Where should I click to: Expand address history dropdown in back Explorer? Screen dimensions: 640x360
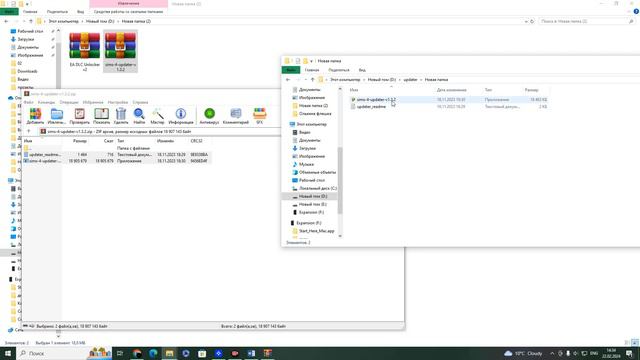526,21
